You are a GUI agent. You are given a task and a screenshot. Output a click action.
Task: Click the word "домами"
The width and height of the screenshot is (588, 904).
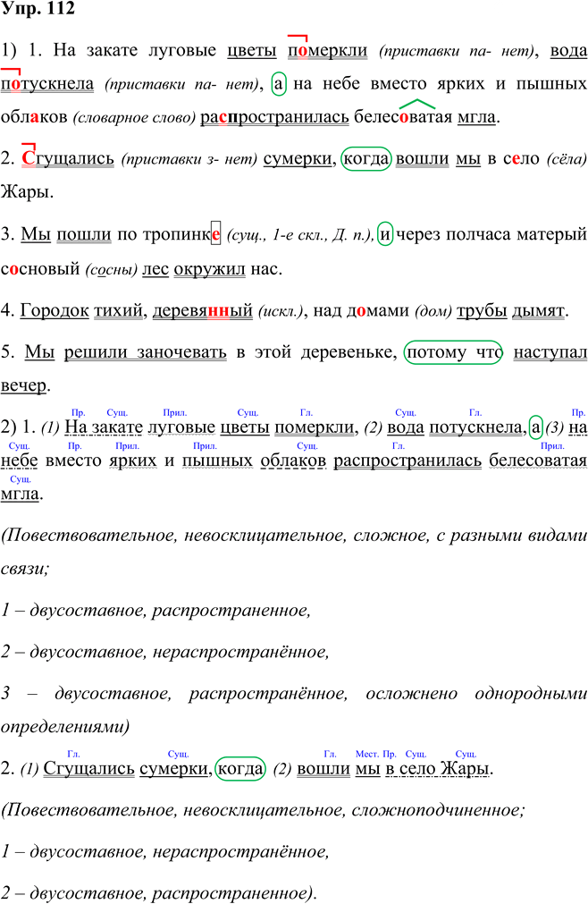point(377,311)
